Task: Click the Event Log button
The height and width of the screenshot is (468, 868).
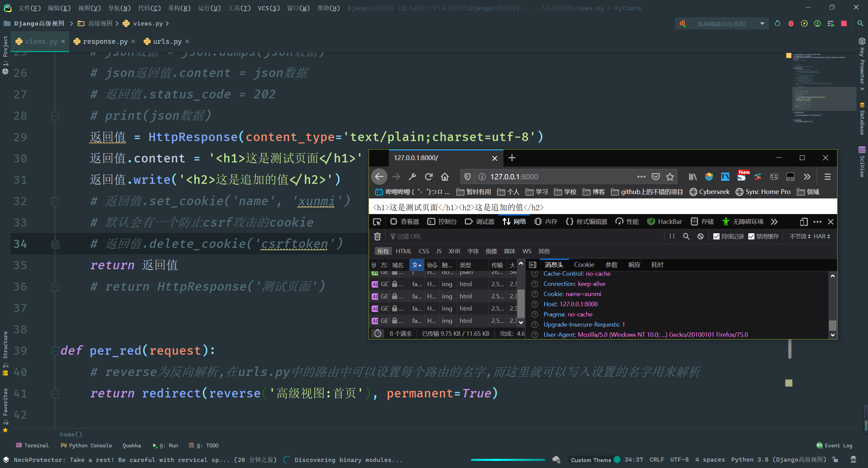Action: click(834, 445)
